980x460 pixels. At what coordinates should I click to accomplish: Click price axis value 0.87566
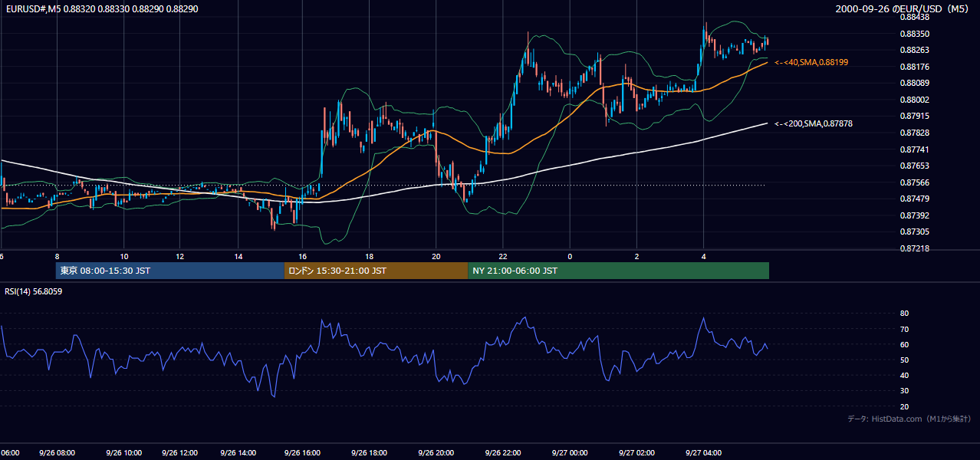point(913,182)
